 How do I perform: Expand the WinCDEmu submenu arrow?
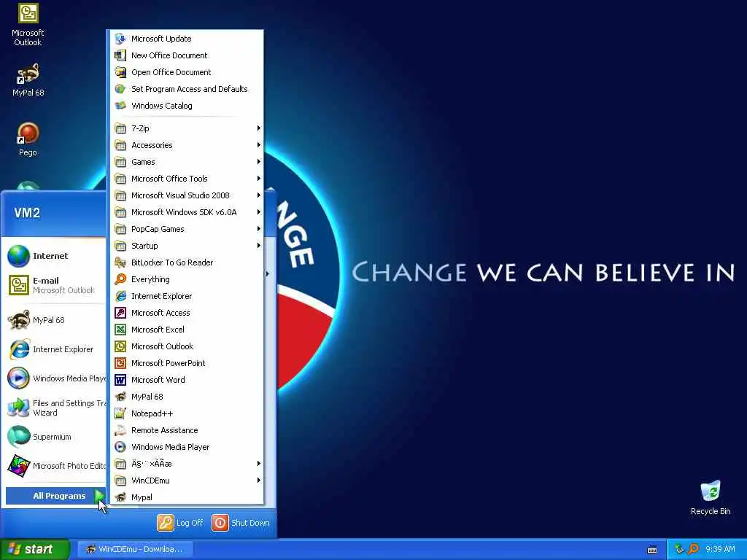pyautogui.click(x=259, y=481)
